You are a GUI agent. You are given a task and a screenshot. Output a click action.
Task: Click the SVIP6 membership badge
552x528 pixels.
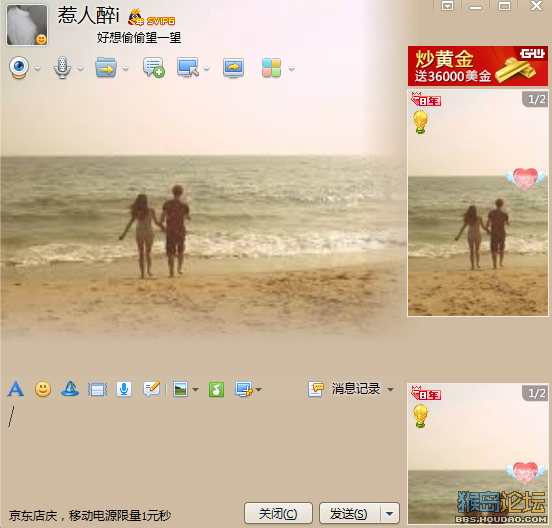pyautogui.click(x=161, y=21)
